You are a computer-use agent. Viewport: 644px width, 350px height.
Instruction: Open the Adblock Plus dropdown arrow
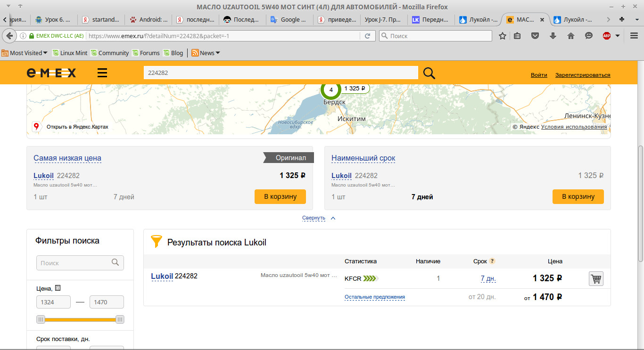[x=618, y=36]
